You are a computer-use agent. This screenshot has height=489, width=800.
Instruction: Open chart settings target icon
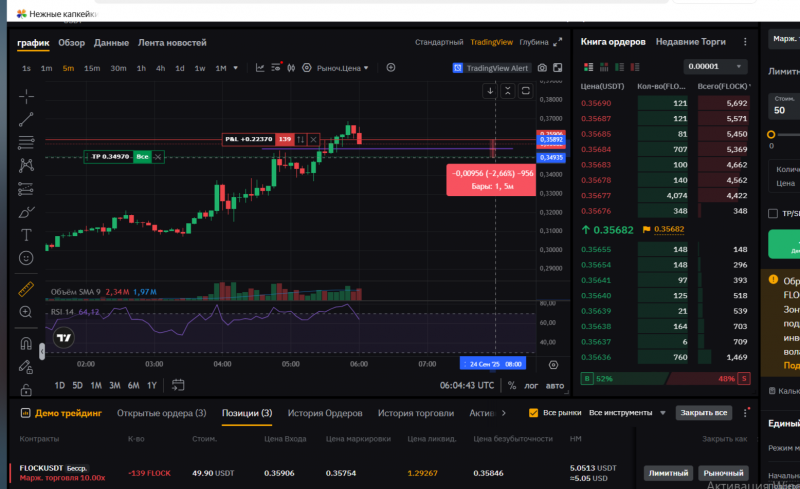(x=307, y=68)
